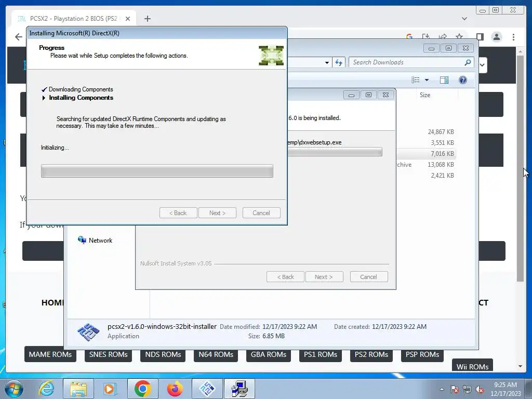Click Cancel in the Nullsoft PCSX2 installer
Screen dimensions: 532x399
pos(368,277)
